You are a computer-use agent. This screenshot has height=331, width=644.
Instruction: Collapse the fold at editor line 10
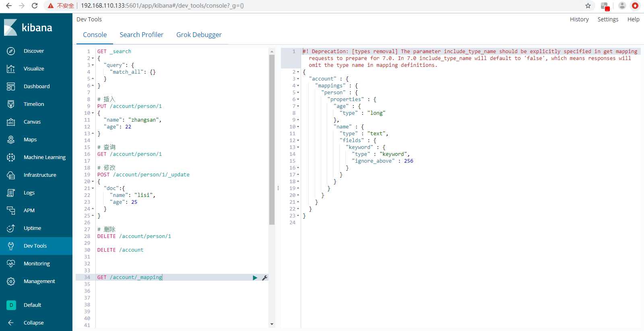(93, 113)
